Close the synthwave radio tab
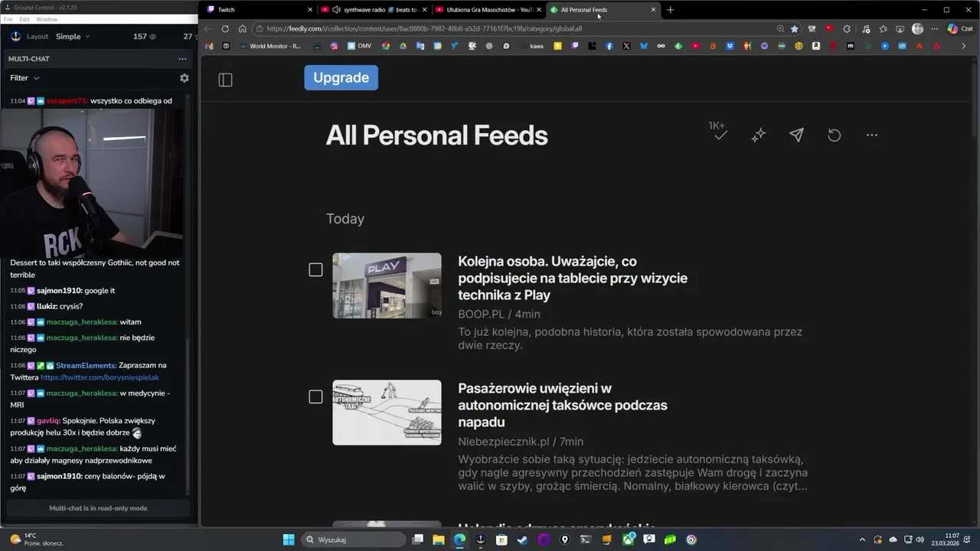 coord(425,10)
